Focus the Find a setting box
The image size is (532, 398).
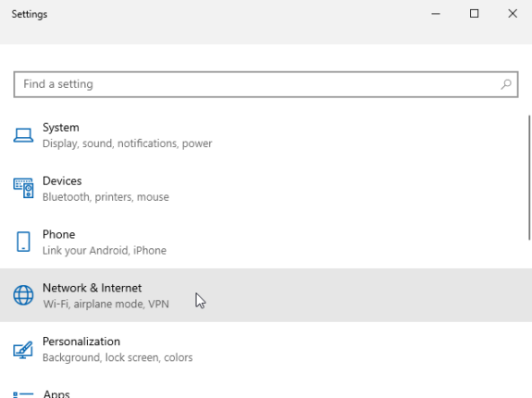(x=266, y=84)
